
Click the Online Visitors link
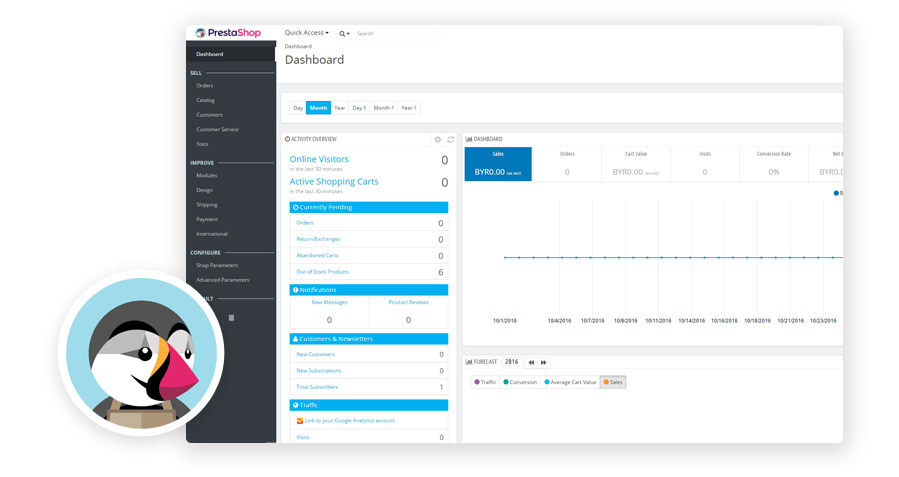point(319,159)
